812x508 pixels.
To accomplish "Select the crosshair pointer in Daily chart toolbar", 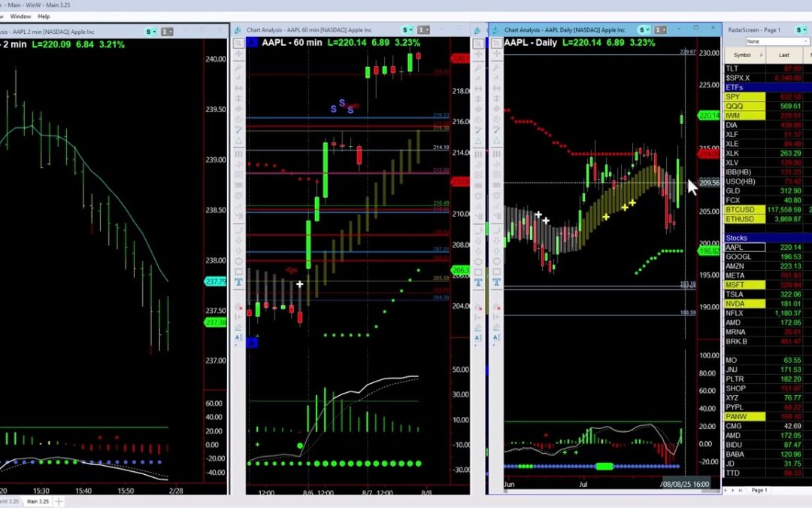I will 496,54.
